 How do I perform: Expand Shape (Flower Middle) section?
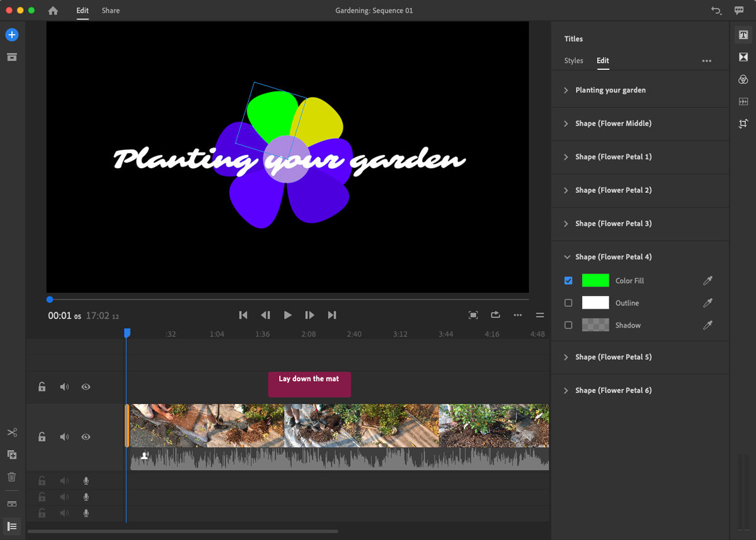(566, 124)
